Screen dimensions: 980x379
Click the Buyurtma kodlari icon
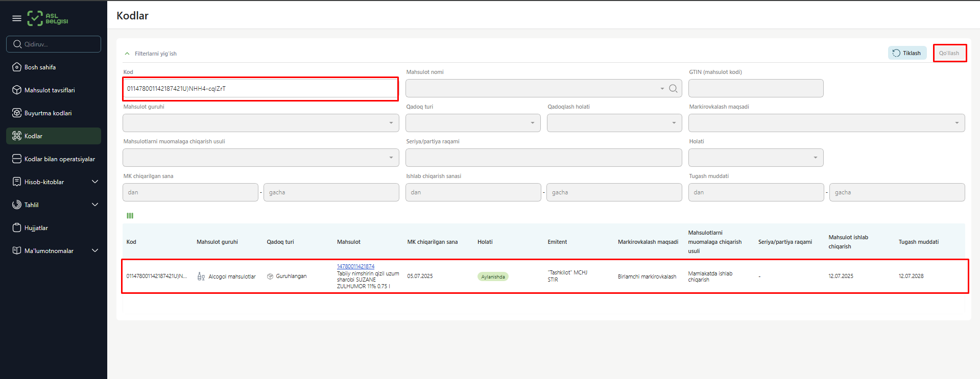[17, 113]
